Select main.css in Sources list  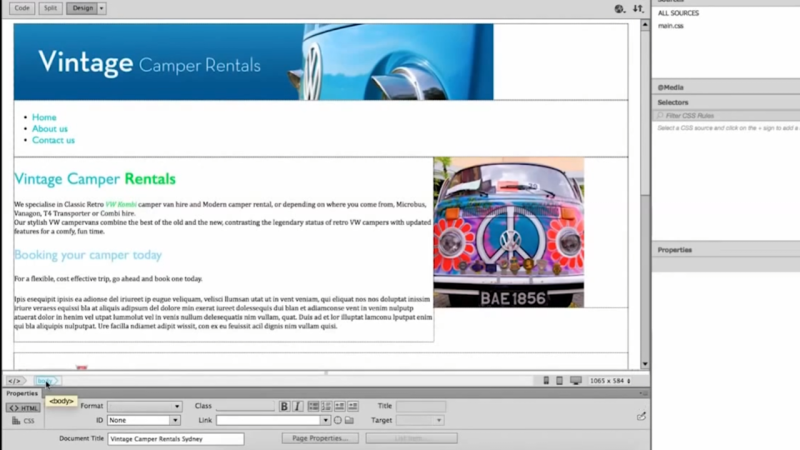670,26
